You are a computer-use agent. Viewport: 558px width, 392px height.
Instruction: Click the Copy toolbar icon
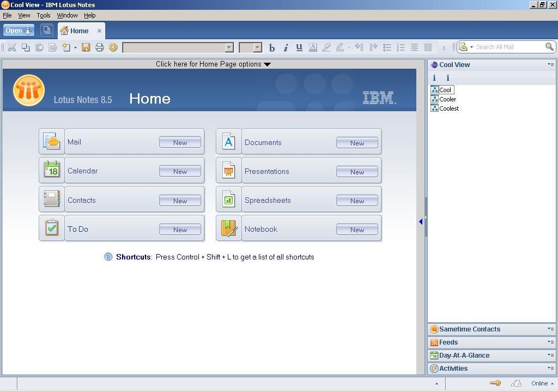tap(26, 47)
